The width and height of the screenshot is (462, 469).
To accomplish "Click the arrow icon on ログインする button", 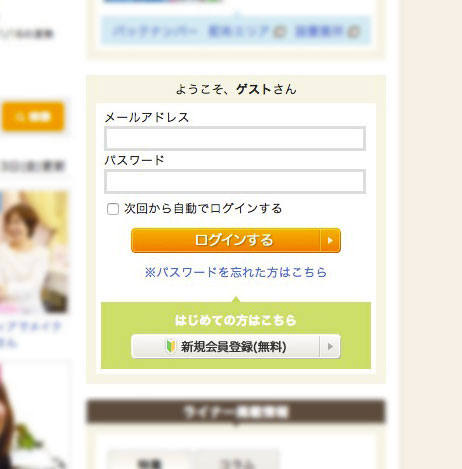I will click(x=330, y=240).
